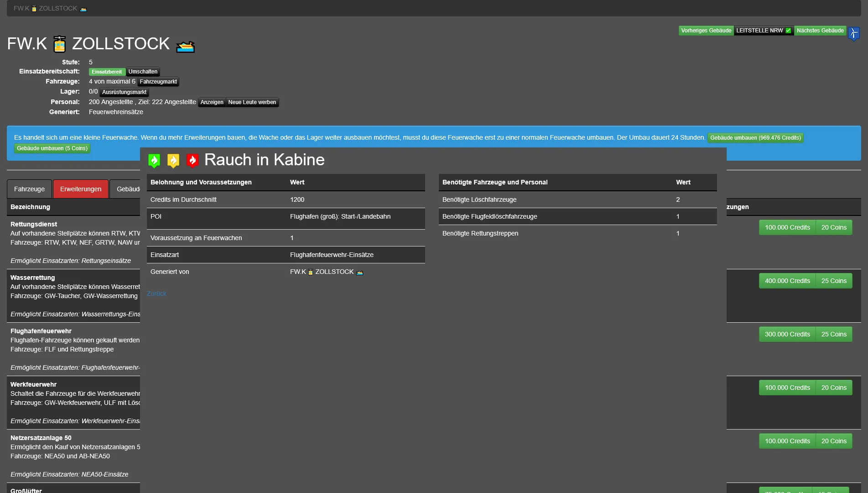This screenshot has width=868, height=493.
Task: Click the boat icon in top title bar
Action: (83, 9)
